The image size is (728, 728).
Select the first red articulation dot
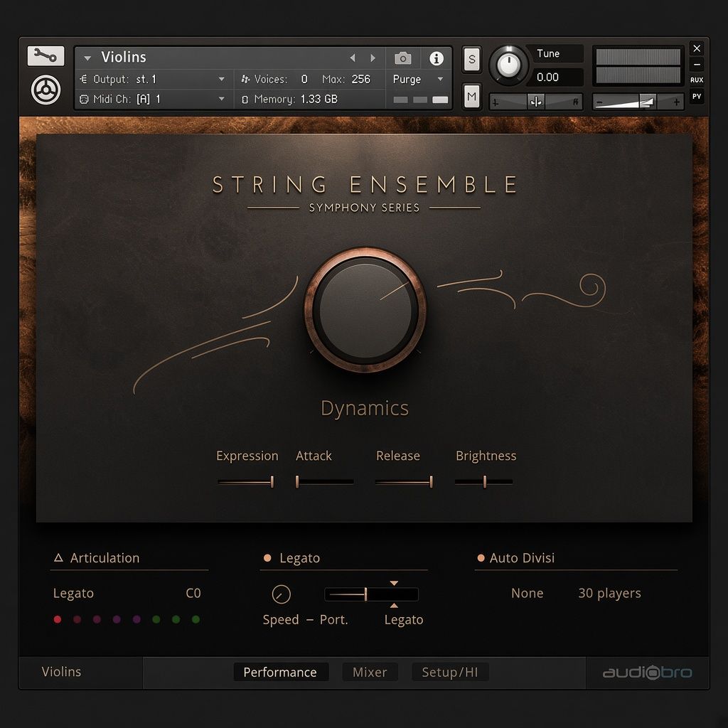point(58,619)
